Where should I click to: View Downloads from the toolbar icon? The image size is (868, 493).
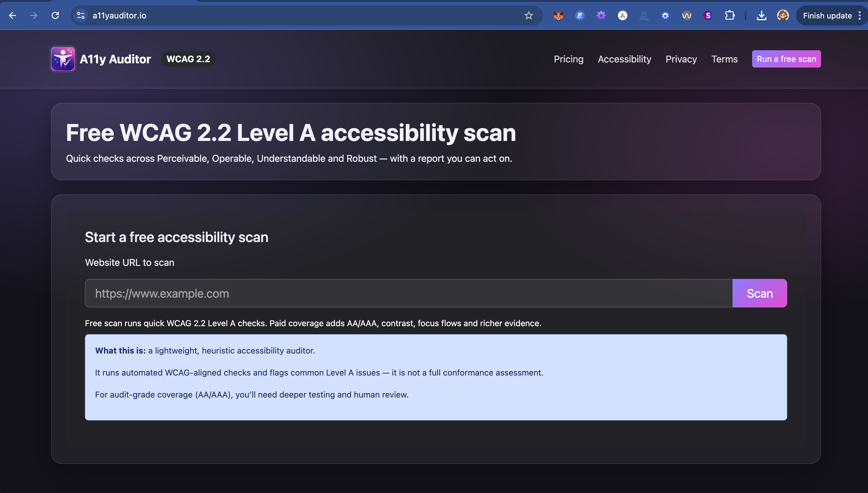pos(761,15)
